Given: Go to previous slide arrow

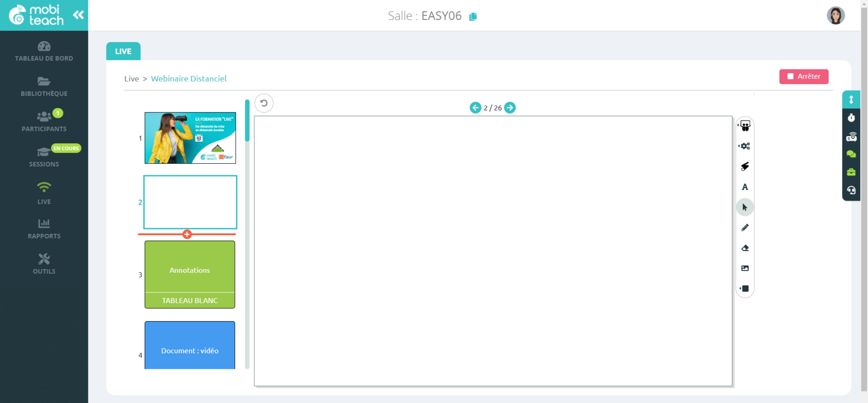Looking at the screenshot, I should click(475, 108).
